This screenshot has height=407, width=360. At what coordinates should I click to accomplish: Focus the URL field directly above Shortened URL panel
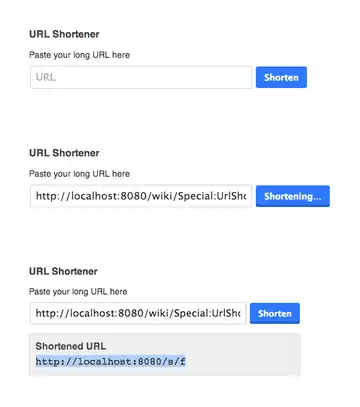point(138,313)
